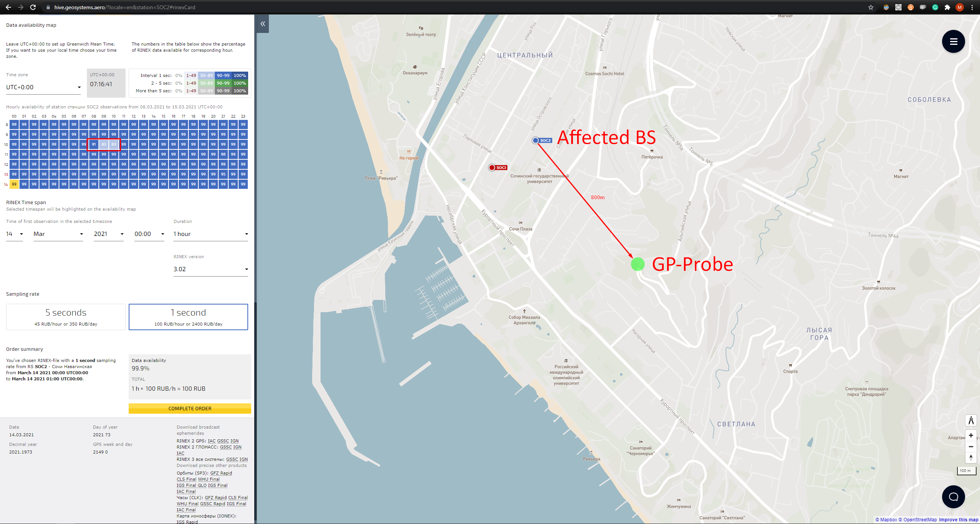
Task: Open the Duration dropdown showing 1 hour
Action: (211, 234)
